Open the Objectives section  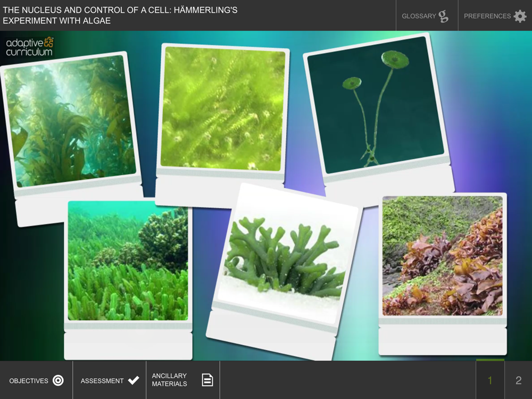(x=36, y=380)
